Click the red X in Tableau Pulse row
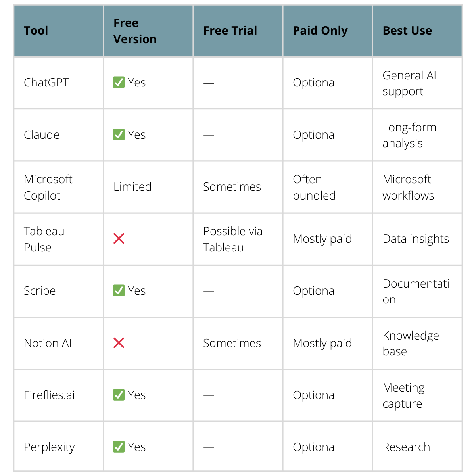 pos(119,239)
